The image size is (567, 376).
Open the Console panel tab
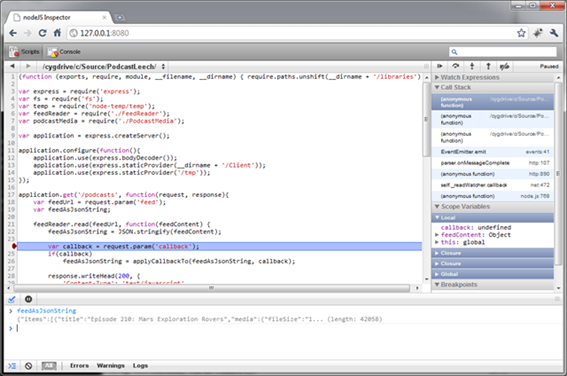64,52
